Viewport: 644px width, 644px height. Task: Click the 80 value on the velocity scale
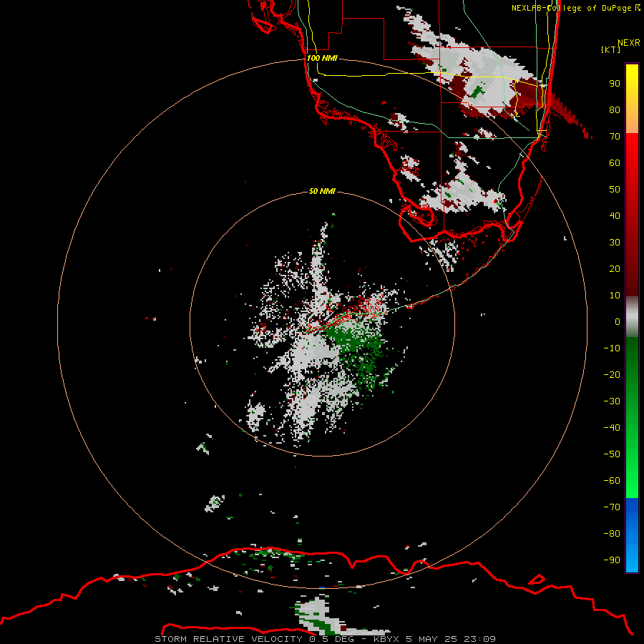coord(615,110)
